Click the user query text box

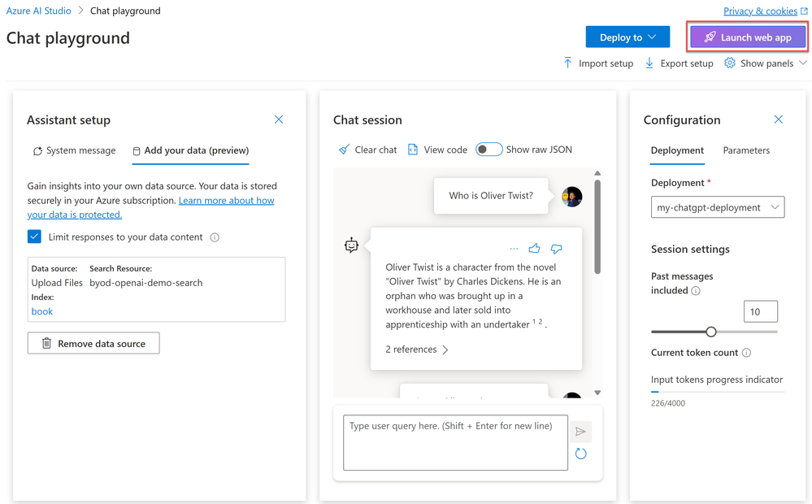[x=455, y=442]
